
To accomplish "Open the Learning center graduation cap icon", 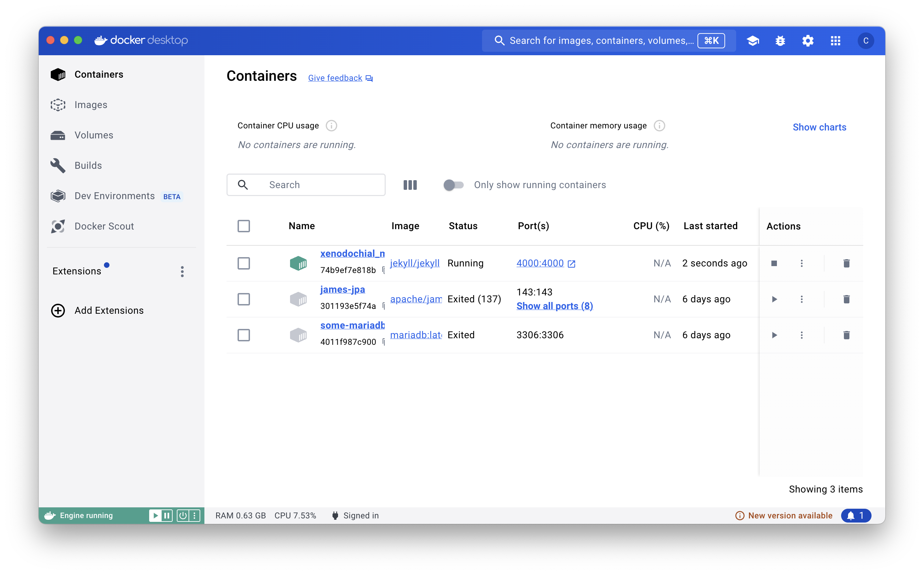I will tap(752, 41).
